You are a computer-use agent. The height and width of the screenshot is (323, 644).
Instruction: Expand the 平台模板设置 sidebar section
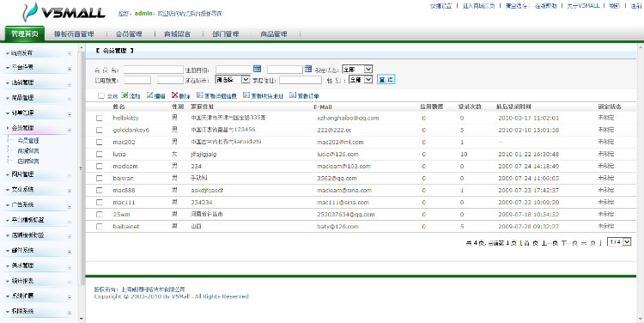(x=27, y=220)
